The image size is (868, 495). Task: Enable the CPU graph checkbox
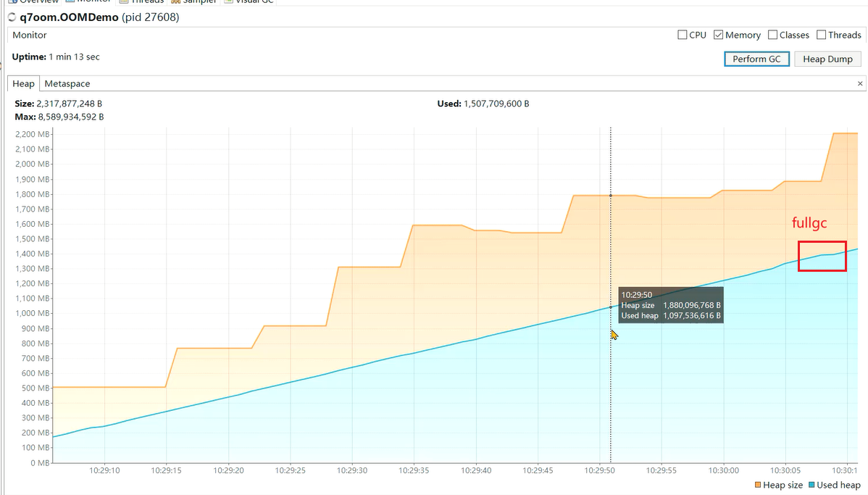pyautogui.click(x=683, y=35)
